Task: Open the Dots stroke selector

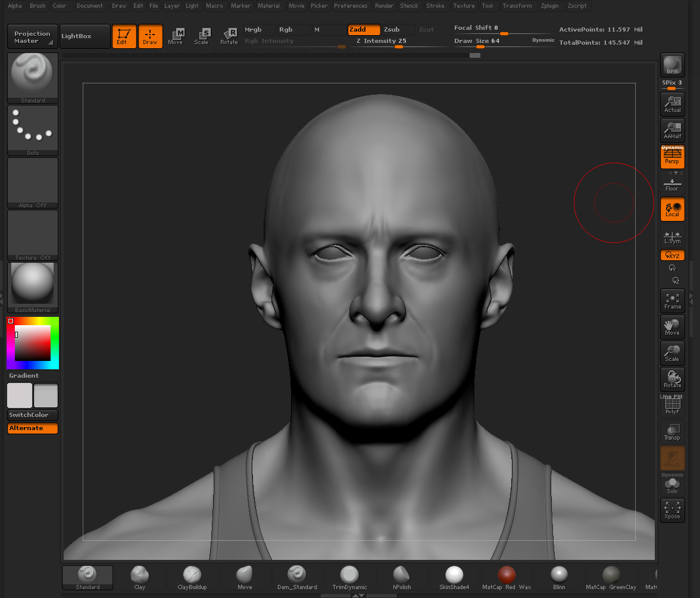Action: 33,130
